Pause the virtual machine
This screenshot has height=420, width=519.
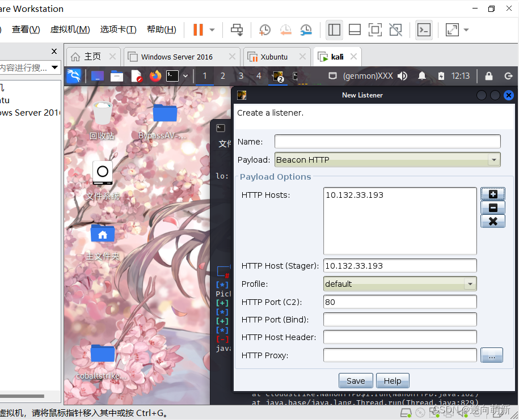(x=198, y=30)
